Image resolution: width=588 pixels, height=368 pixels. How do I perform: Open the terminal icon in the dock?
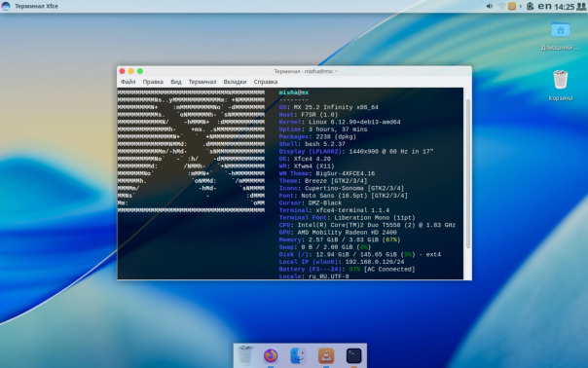pos(353,355)
